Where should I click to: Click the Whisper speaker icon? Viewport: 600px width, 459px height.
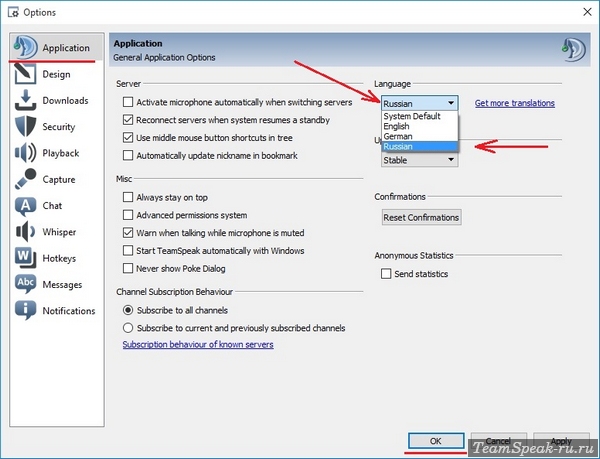point(25,232)
